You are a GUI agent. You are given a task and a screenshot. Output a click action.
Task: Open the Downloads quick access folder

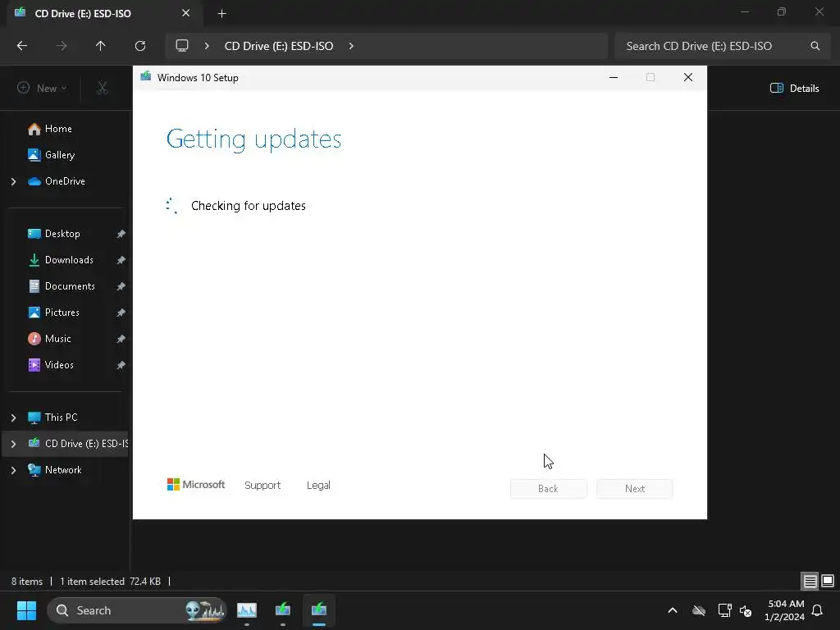[x=69, y=260]
